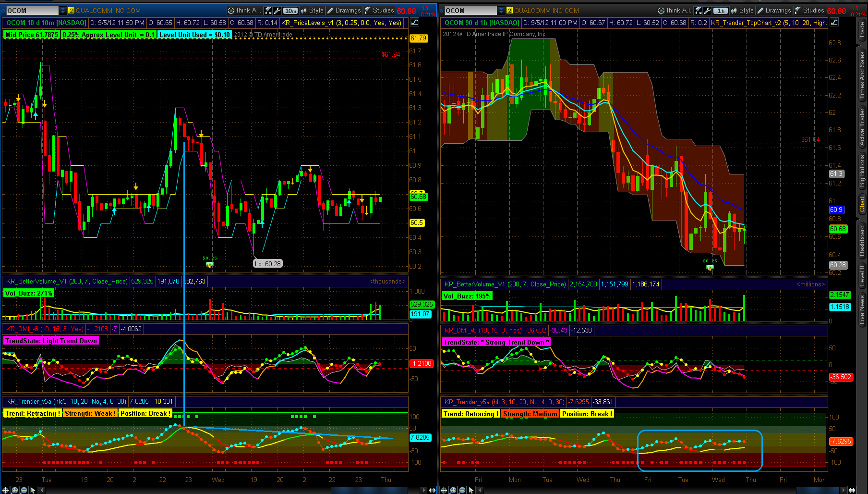This screenshot has width=868, height=494.
Task: Click the yellow link badge on the 10m chart
Action: pos(71,11)
